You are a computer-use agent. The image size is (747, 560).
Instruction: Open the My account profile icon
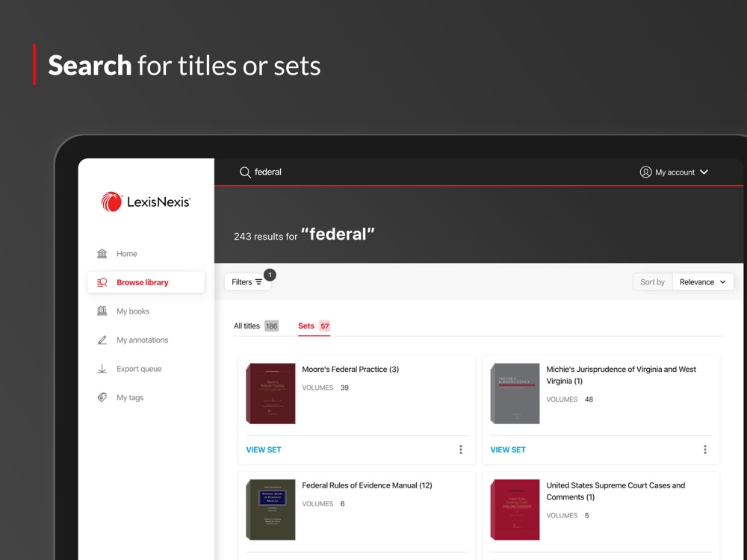645,172
